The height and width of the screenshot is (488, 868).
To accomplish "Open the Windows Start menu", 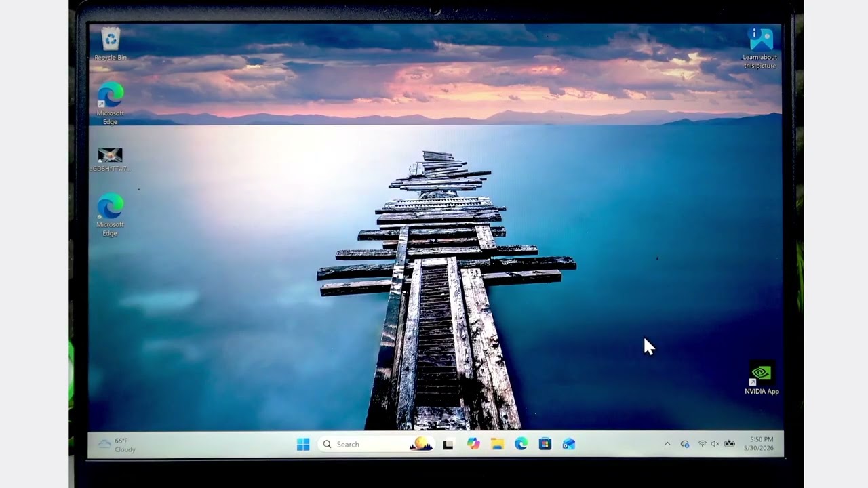I will (303, 445).
